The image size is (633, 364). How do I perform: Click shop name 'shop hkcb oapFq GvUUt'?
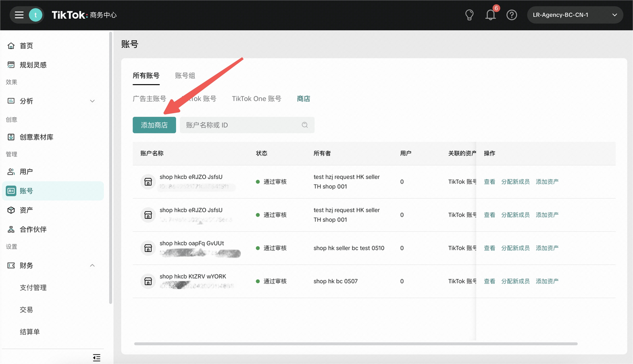pyautogui.click(x=192, y=243)
